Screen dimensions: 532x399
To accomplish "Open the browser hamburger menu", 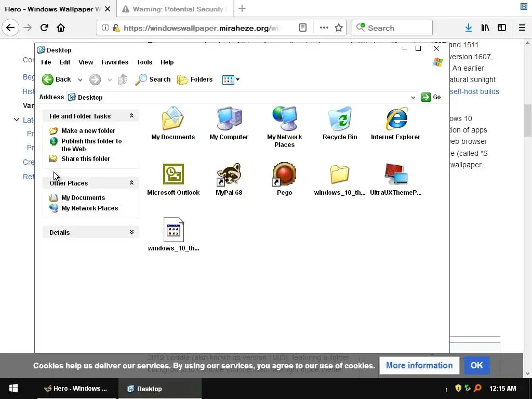I will tap(522, 28).
